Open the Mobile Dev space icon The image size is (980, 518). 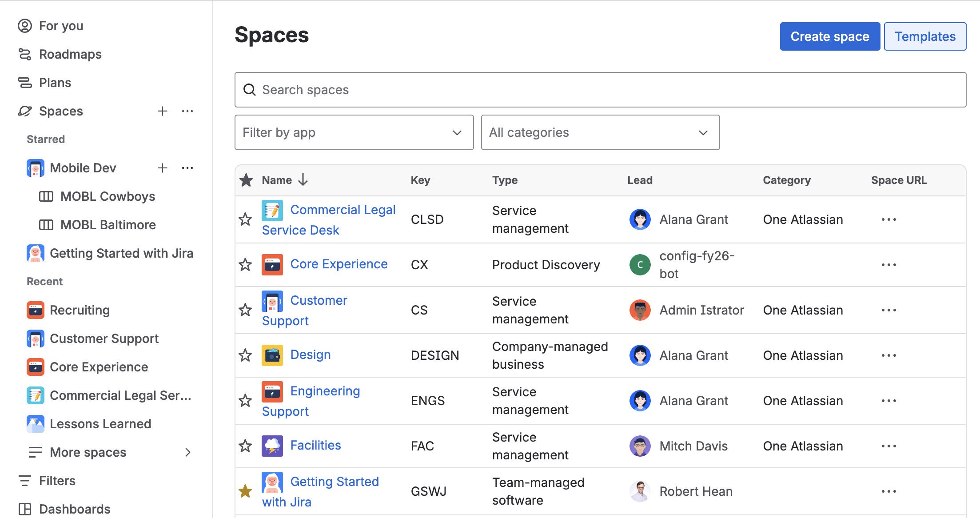coord(36,167)
